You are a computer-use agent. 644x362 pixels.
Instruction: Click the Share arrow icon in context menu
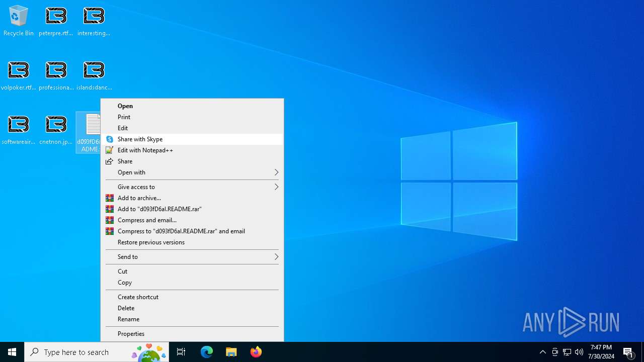109,161
